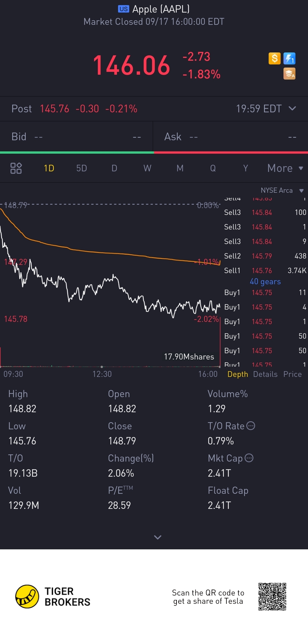Screen dimensions: 308x644
Task: Tap the High value 148.82
Action: coord(22,409)
